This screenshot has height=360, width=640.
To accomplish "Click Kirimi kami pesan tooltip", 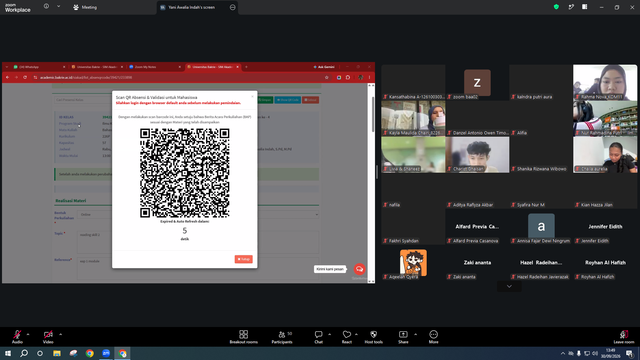I will point(330,269).
